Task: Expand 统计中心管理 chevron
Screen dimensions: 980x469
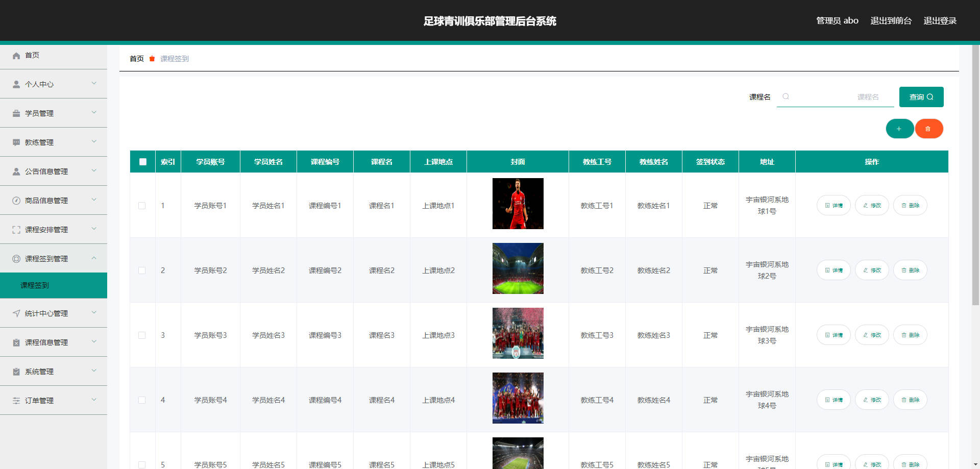Action: coord(94,312)
